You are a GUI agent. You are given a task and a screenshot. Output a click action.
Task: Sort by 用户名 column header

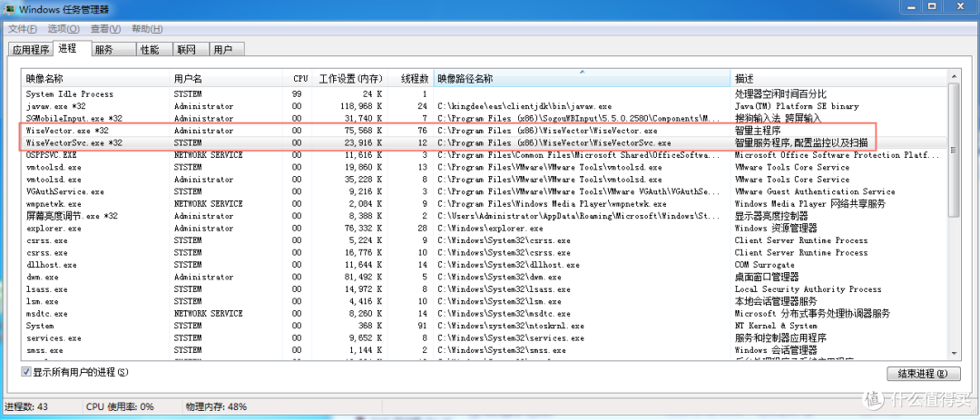(x=226, y=79)
